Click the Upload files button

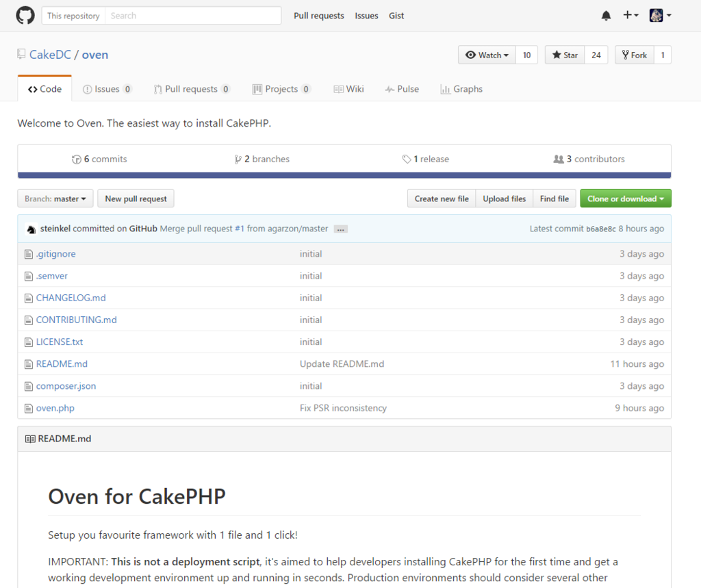505,199
